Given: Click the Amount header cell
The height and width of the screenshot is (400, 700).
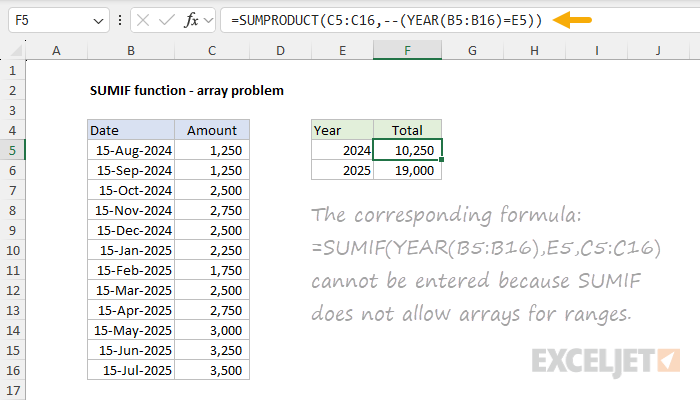Looking at the screenshot, I should (x=212, y=130).
